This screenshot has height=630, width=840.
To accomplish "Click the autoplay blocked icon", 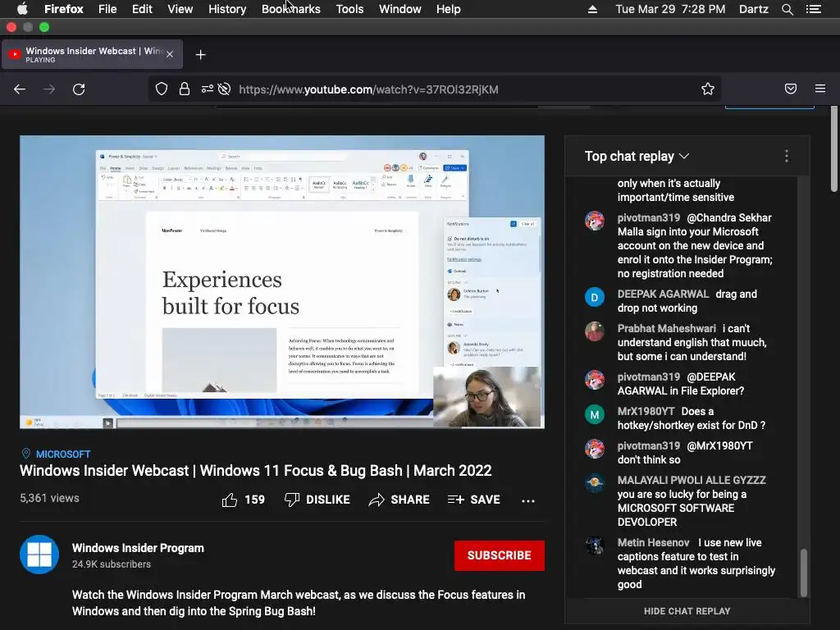I will [225, 89].
